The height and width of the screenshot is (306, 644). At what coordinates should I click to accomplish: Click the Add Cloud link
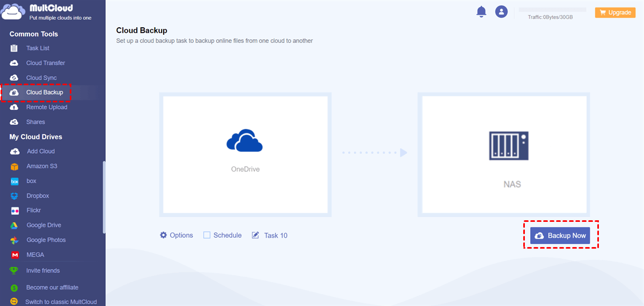pos(41,151)
